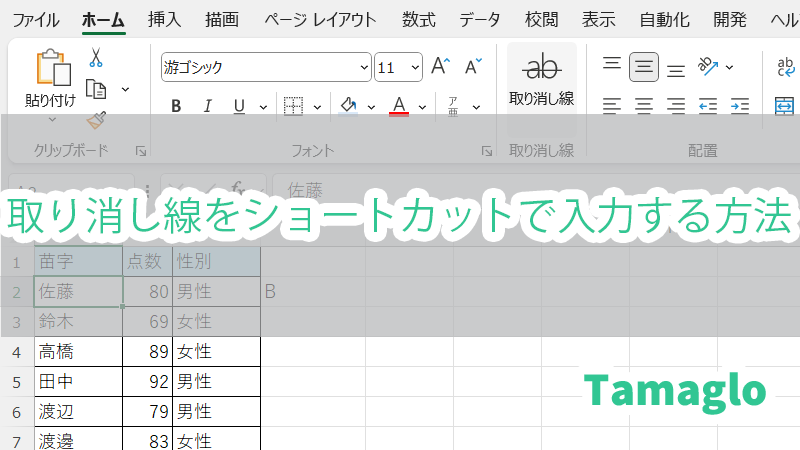Click the text orientation button
The image size is (800, 450).
(709, 67)
